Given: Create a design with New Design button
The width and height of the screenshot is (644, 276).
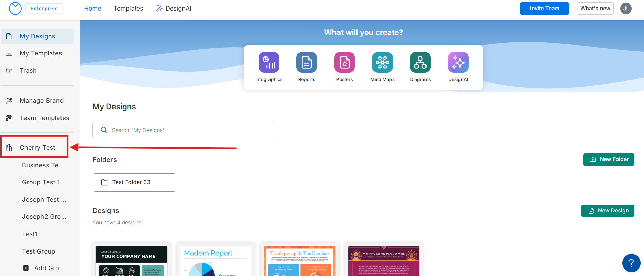Looking at the screenshot, I should point(608,211).
